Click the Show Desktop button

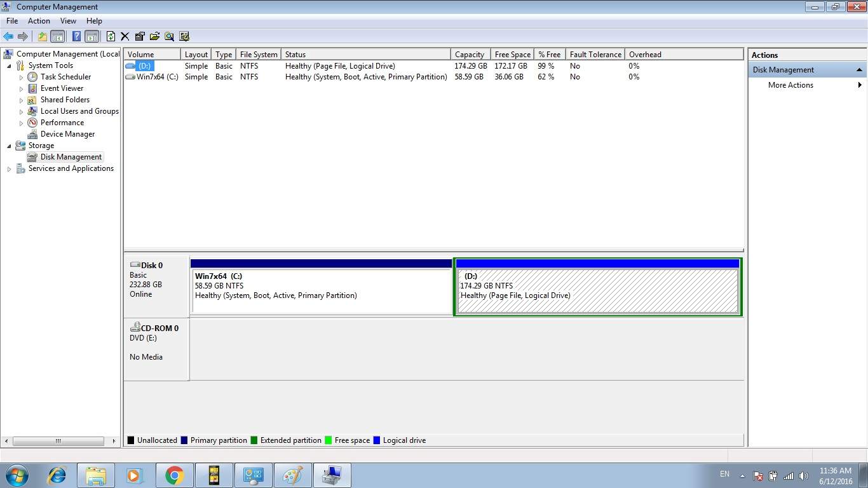tap(864, 475)
